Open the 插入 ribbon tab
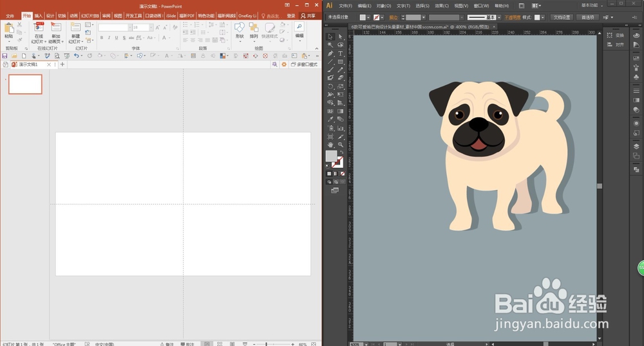This screenshot has height=346, width=644. [39, 15]
